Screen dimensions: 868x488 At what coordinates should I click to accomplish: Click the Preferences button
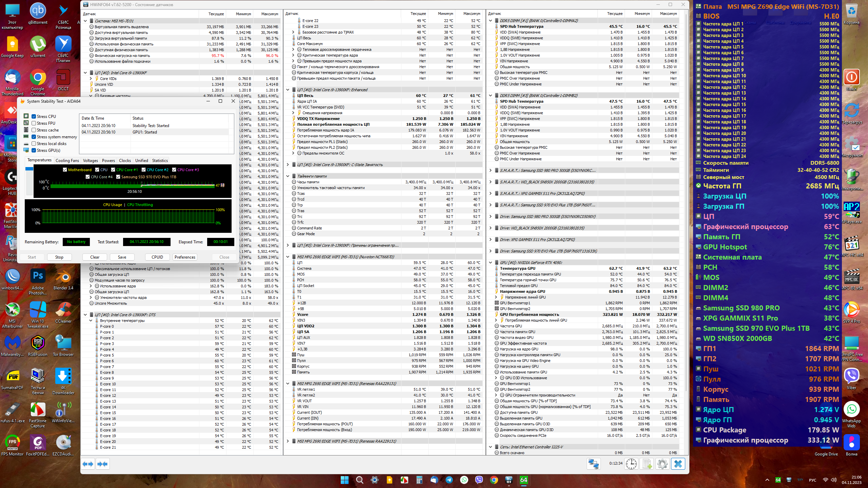pyautogui.click(x=185, y=257)
